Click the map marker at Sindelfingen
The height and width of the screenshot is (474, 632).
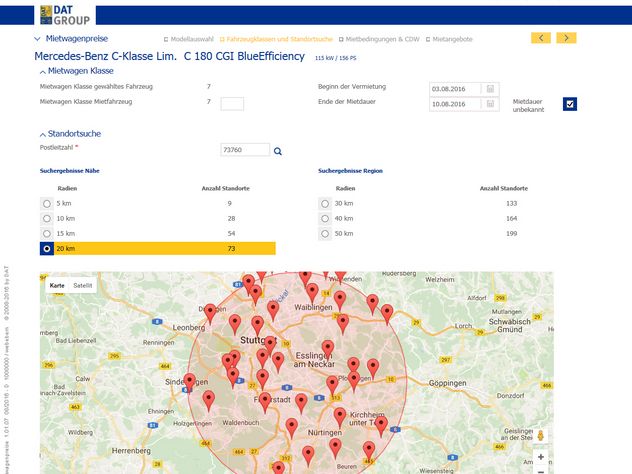189,381
